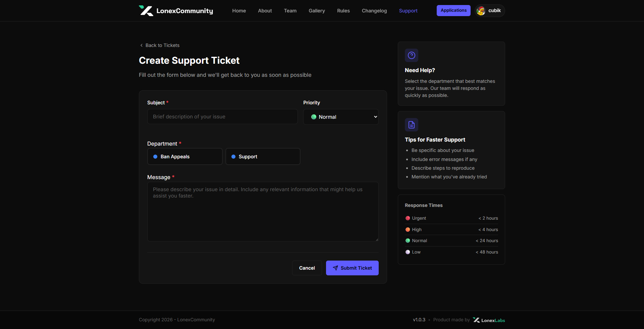Click the orange High priority dot
644x329 pixels.
(408, 230)
